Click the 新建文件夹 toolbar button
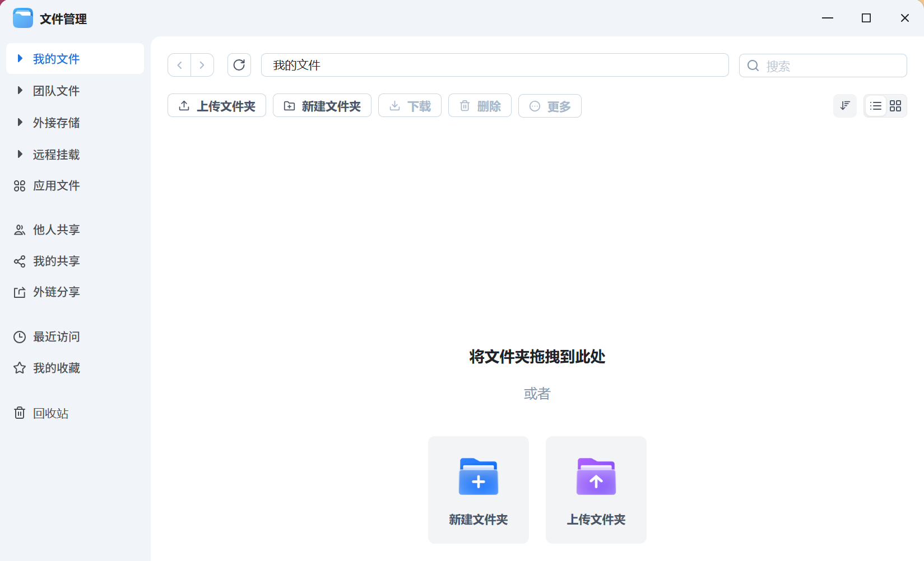 pos(322,105)
